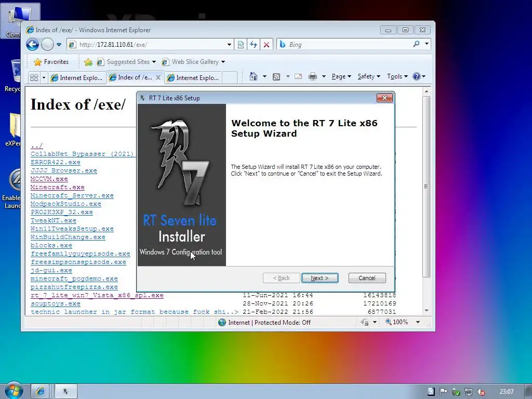Open the Favorites star button

coord(51,62)
